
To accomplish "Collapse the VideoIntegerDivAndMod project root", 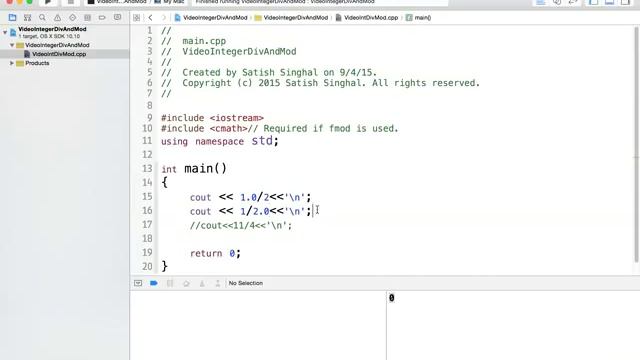I will point(5,32).
